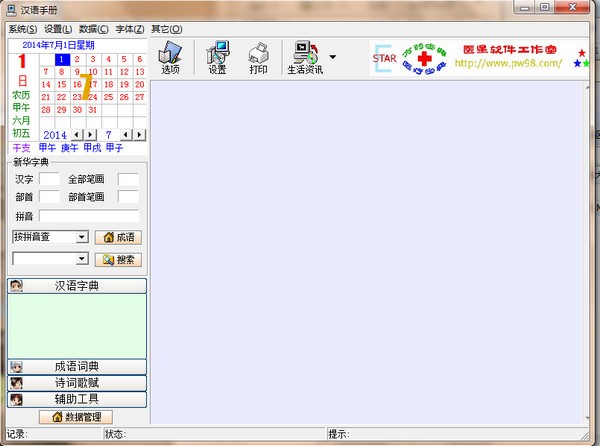Viewport: 600px width, 446px height.
Task: Select calendar day 1
Action: (x=62, y=59)
